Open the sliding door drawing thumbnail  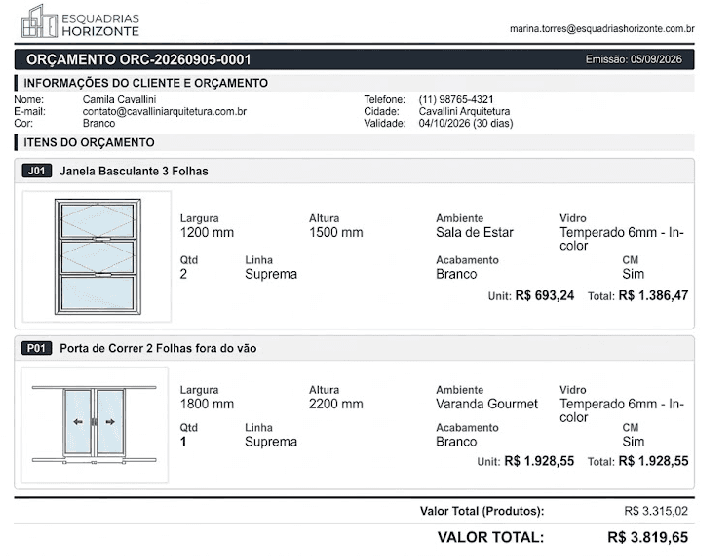click(95, 425)
